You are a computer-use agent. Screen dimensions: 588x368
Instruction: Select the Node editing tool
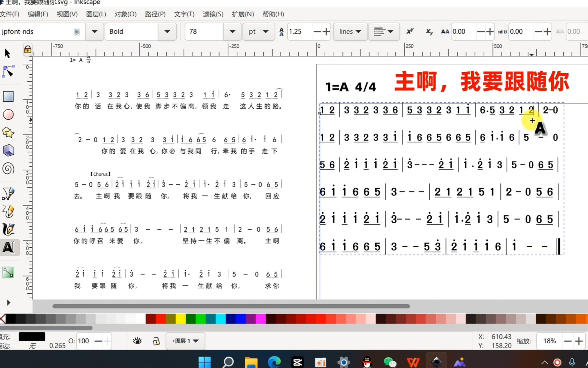[x=8, y=71]
